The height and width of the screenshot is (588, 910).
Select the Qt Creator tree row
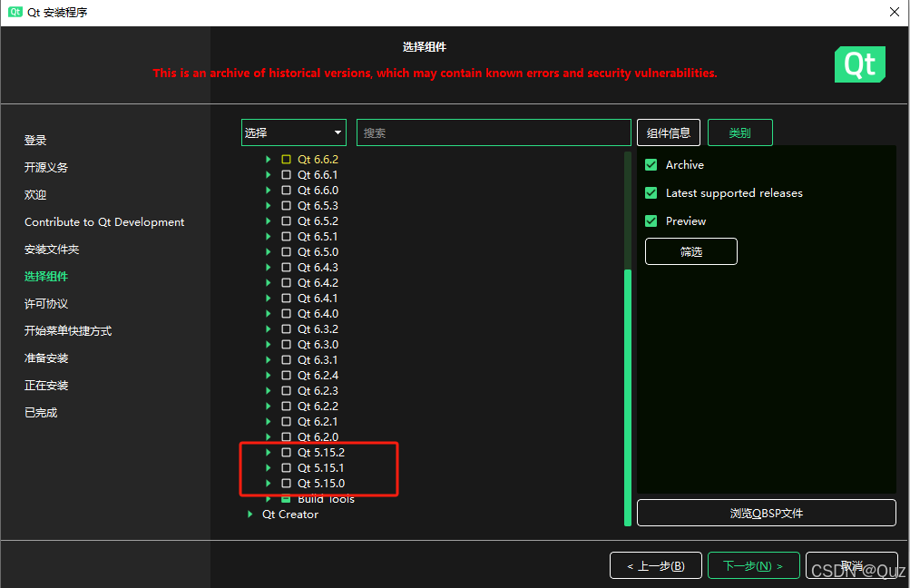[290, 514]
